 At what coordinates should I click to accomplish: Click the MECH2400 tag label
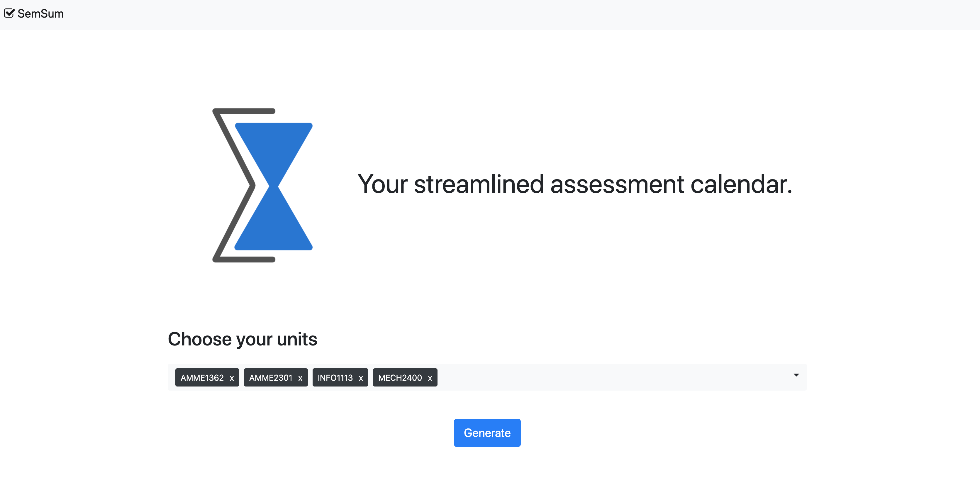click(400, 377)
